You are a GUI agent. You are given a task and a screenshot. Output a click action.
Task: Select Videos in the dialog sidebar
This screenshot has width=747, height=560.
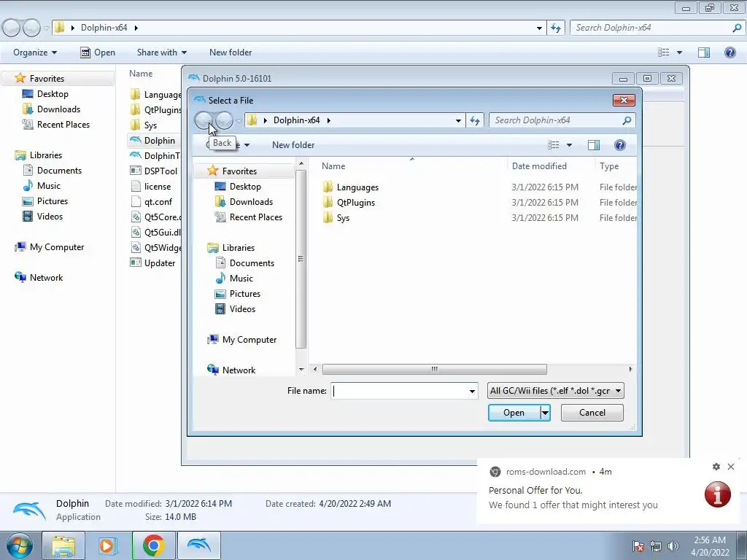[242, 309]
